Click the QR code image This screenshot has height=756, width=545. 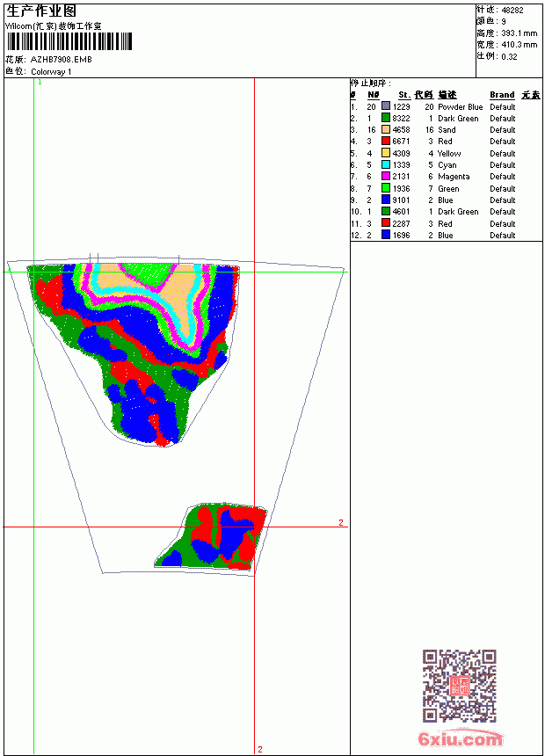click(460, 686)
